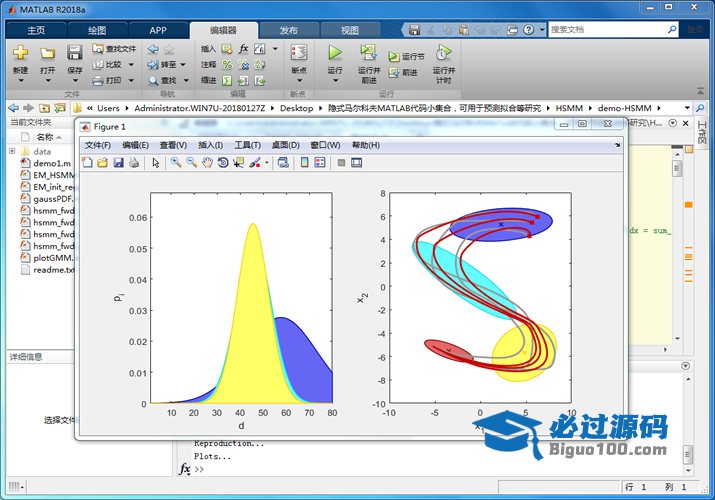This screenshot has width=715, height=500.
Task: Expand the Open (打开) dropdown arrow
Action: (x=47, y=81)
